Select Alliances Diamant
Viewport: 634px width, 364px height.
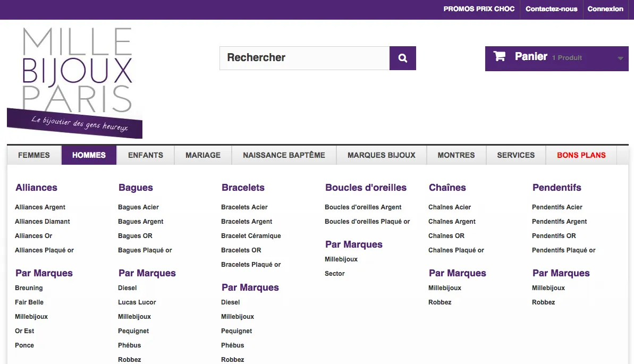[43, 222]
